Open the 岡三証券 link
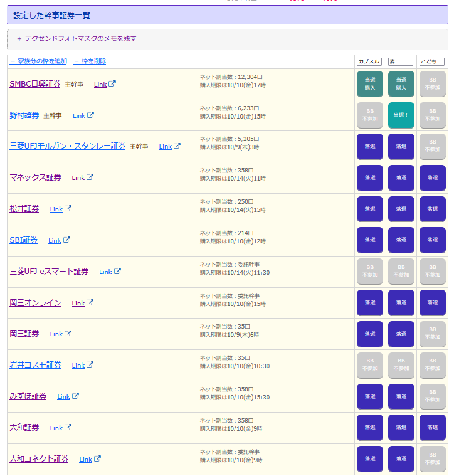Image resolution: width=454 pixels, height=476 pixels. coord(24,334)
